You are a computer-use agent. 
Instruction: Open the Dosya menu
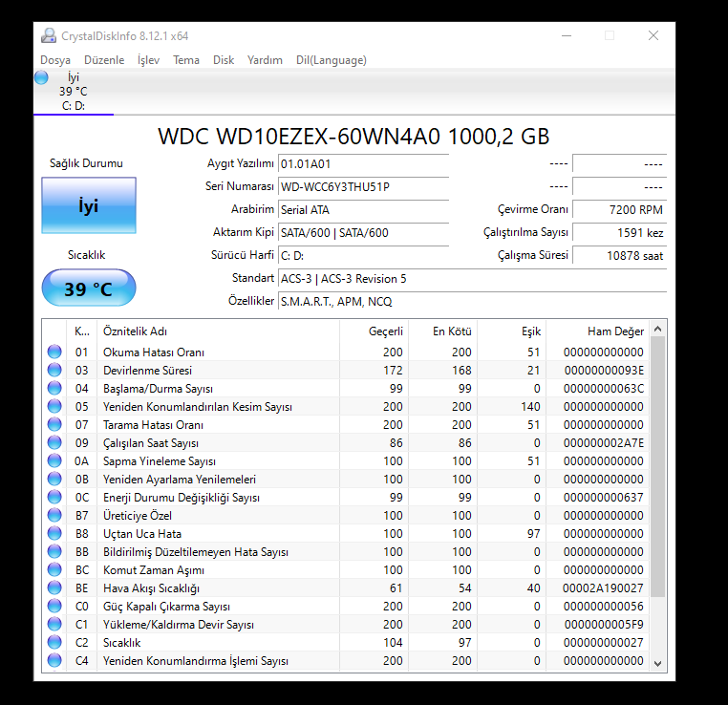coord(55,60)
